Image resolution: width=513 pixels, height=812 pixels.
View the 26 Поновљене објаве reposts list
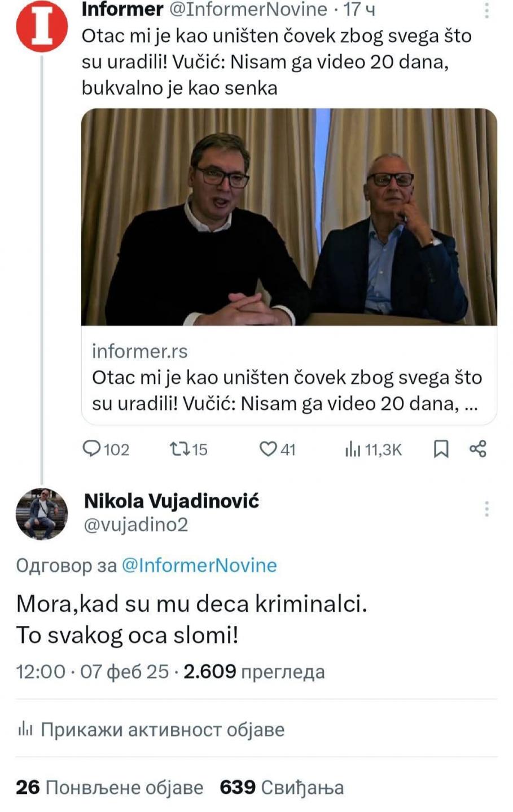109,787
